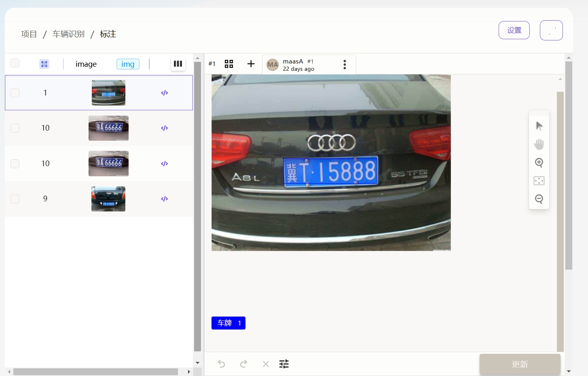Image resolution: width=588 pixels, height=376 pixels.
Task: Create a new annotation with the plus icon
Action: [251, 64]
